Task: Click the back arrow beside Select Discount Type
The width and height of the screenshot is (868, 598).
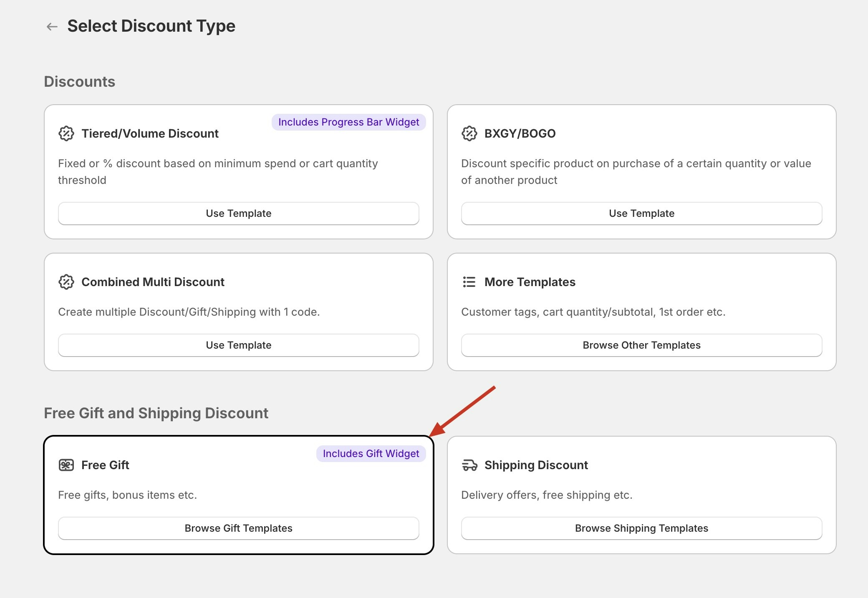Action: [x=52, y=26]
